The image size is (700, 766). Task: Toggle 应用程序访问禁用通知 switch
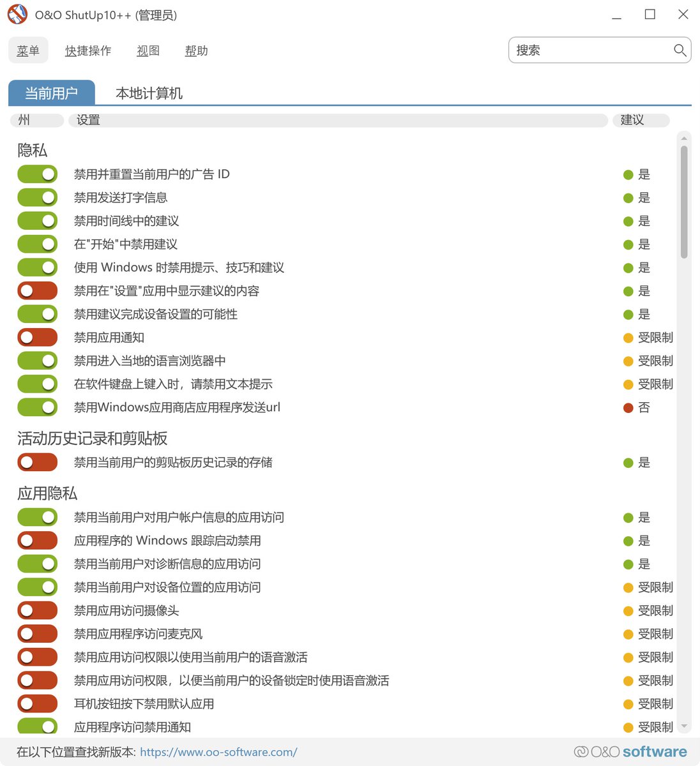(x=38, y=726)
